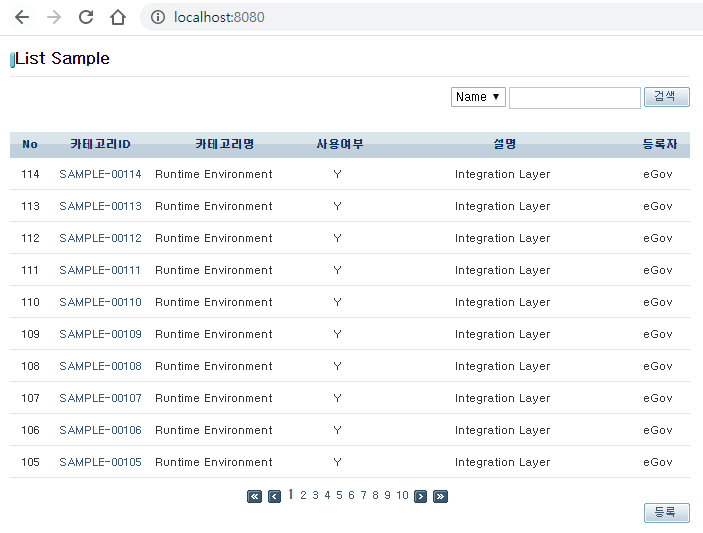Click the browser forward arrow
The image size is (703, 533).
pos(54,17)
